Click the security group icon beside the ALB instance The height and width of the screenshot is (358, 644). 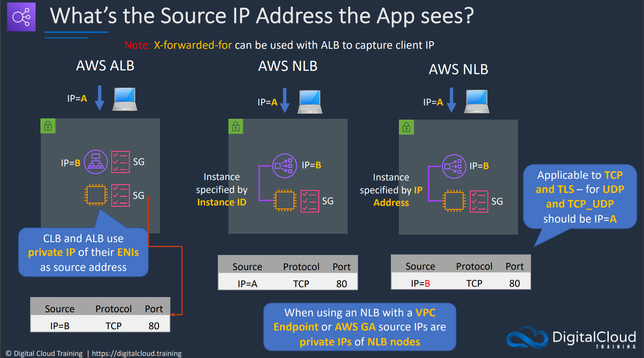[x=120, y=195]
